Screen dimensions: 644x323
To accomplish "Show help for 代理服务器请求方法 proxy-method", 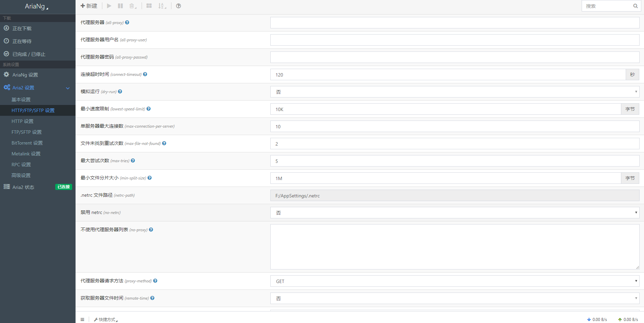I will point(155,281).
